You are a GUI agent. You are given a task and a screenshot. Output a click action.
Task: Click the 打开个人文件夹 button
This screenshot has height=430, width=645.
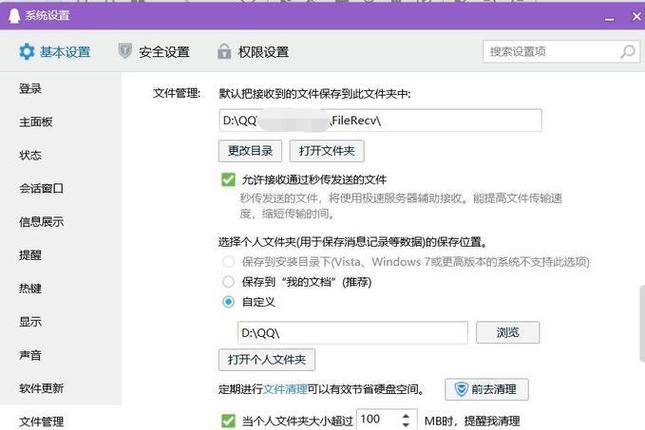point(267,360)
